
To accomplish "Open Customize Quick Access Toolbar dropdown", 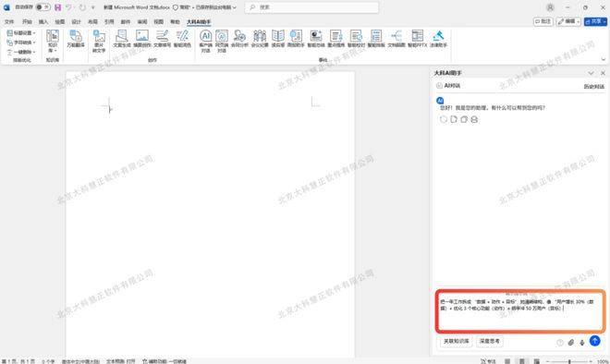I will click(x=92, y=7).
